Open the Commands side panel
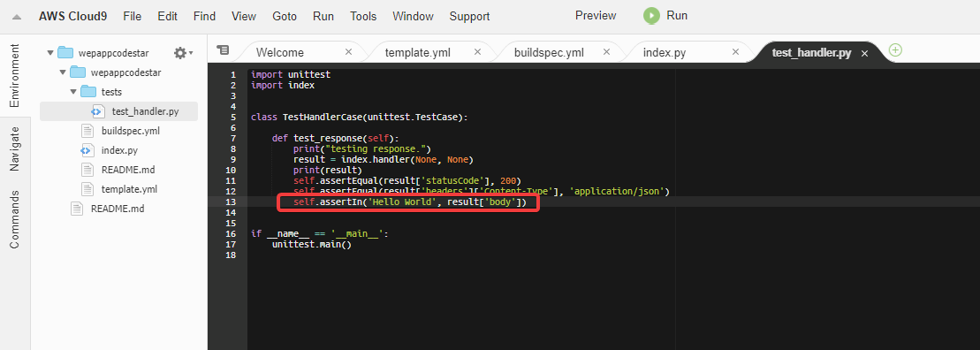 [15, 219]
